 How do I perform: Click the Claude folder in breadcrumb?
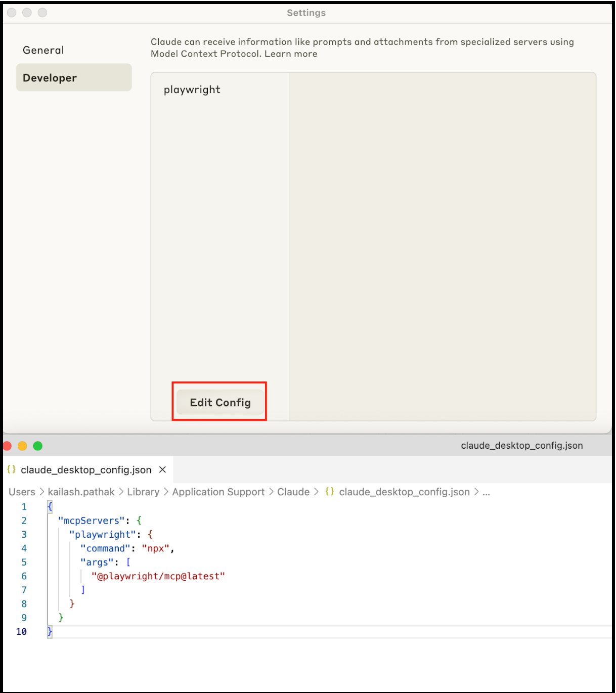pyautogui.click(x=293, y=492)
